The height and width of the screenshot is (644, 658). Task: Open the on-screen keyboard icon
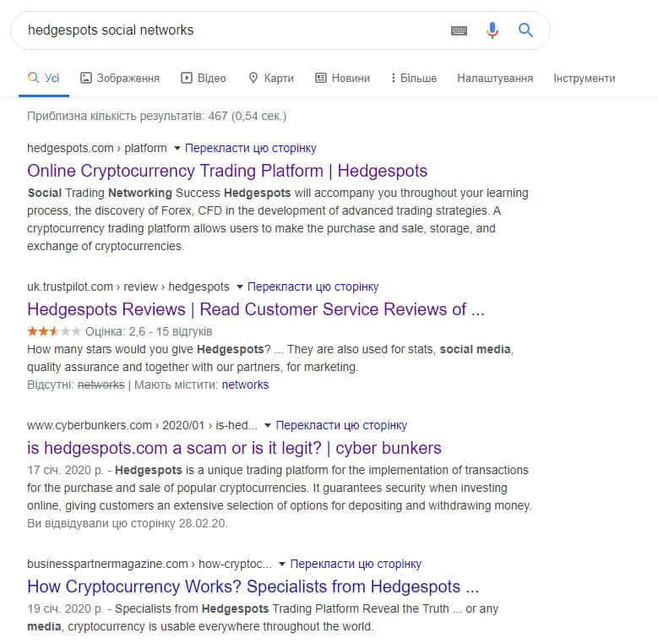click(459, 30)
